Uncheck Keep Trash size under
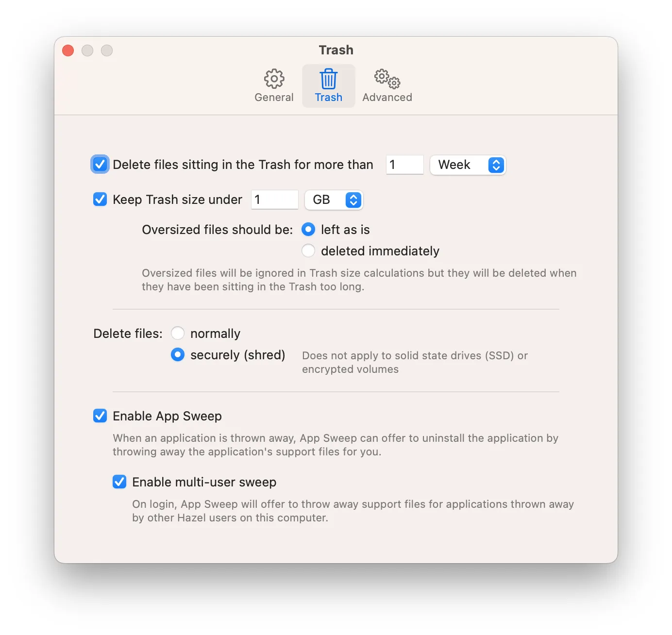This screenshot has height=635, width=672. pyautogui.click(x=100, y=200)
